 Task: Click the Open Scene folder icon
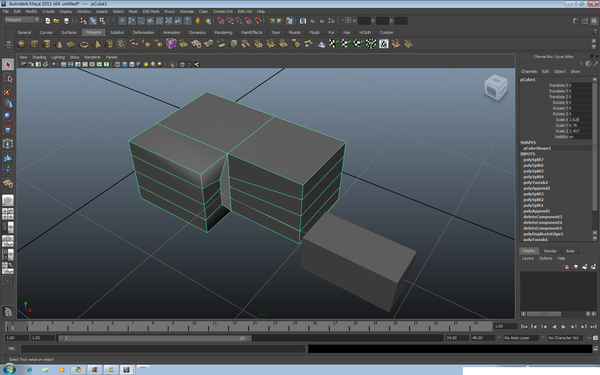tap(56, 21)
